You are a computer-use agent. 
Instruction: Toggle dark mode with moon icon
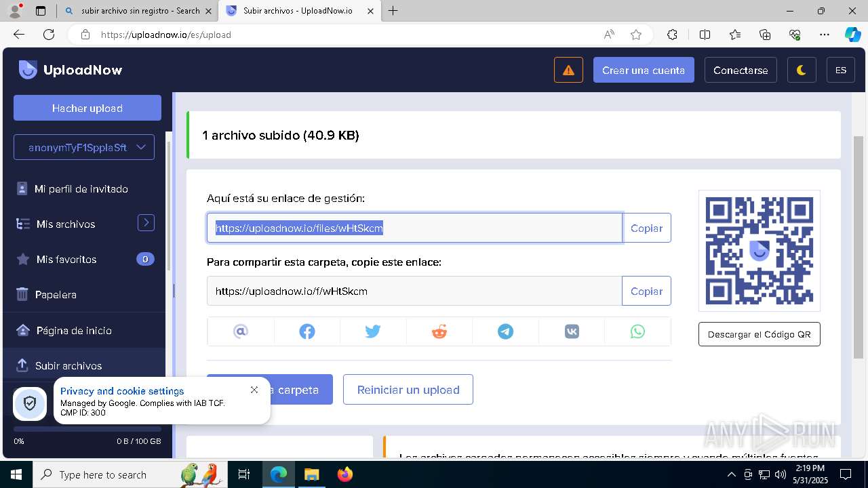802,70
